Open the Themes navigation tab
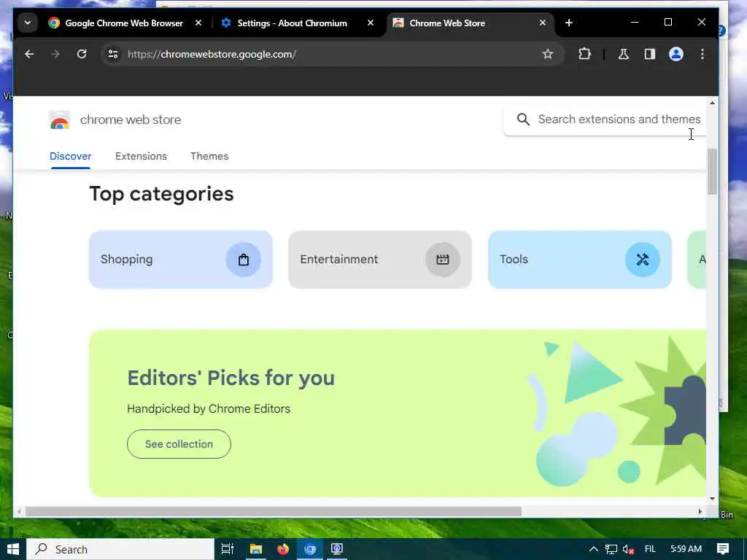 (209, 156)
